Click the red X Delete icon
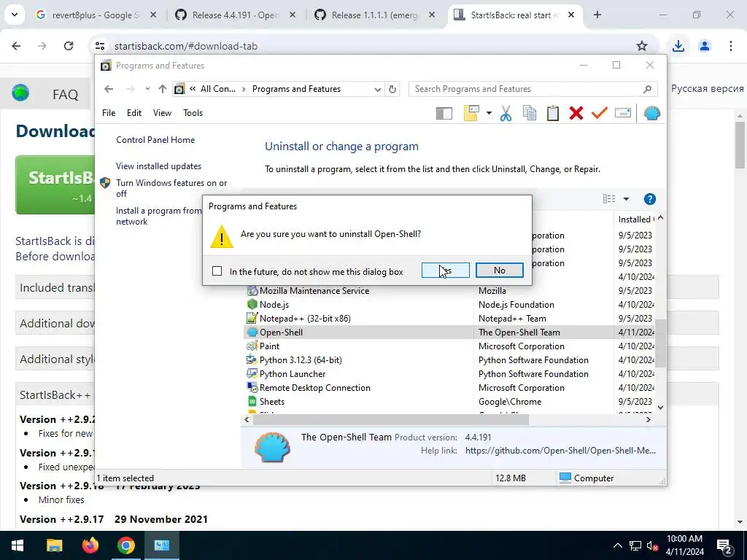The height and width of the screenshot is (560, 747). (576, 113)
